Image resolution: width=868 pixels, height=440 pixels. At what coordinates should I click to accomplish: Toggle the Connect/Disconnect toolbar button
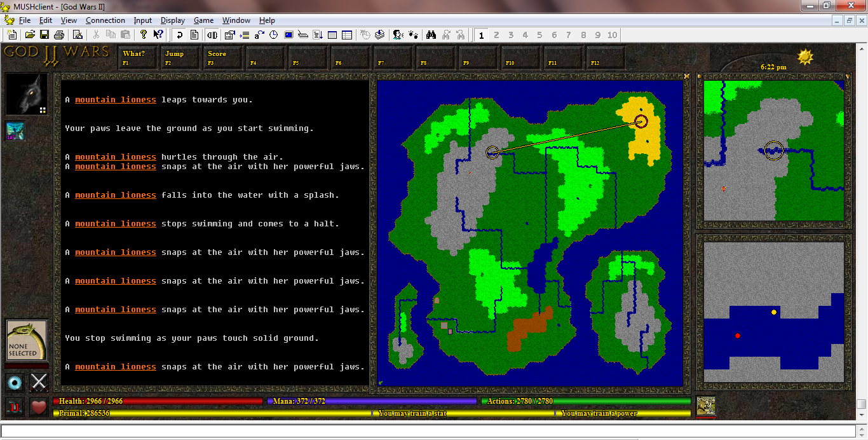tap(212, 35)
